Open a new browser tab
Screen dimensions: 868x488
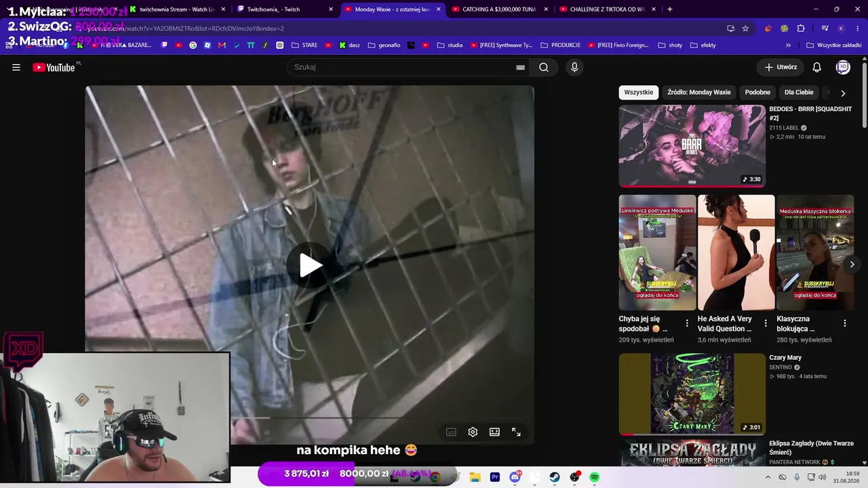[x=670, y=9]
